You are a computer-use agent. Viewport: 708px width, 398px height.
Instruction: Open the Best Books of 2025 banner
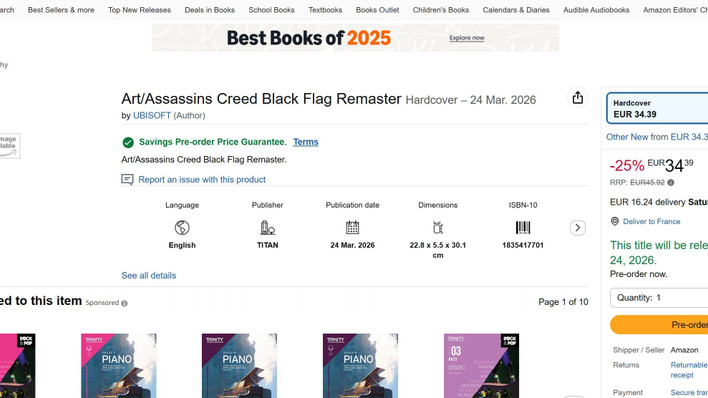click(x=355, y=38)
